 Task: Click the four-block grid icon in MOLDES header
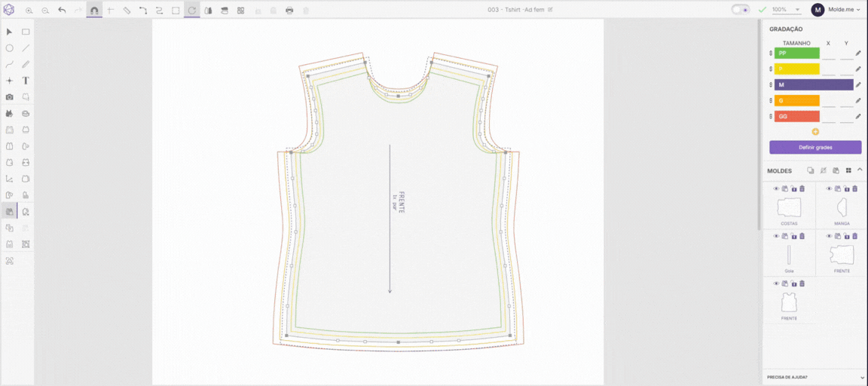tap(848, 170)
